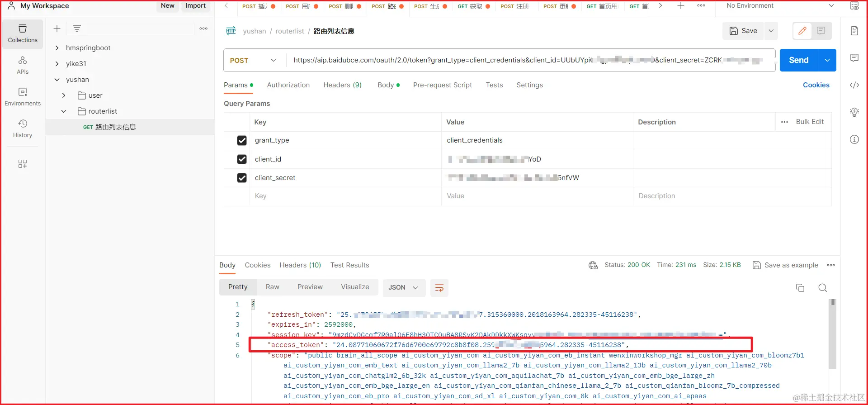Open the History sidebar panel
Image resolution: width=868 pixels, height=405 pixels.
click(23, 129)
